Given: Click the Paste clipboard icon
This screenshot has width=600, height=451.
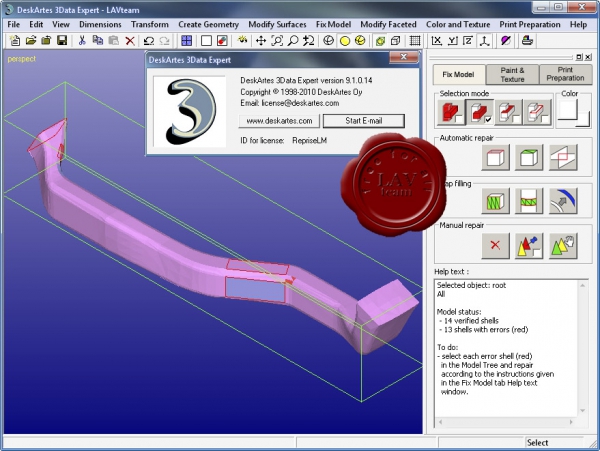Looking at the screenshot, I should 114,41.
